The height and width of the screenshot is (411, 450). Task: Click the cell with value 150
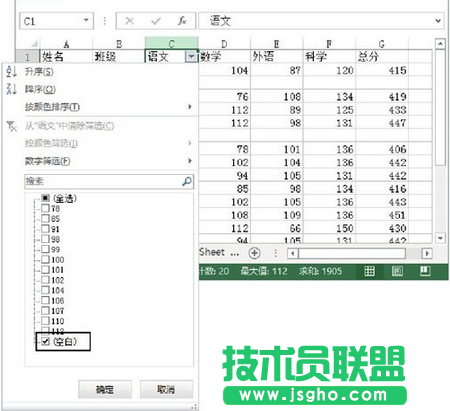[x=329, y=228]
